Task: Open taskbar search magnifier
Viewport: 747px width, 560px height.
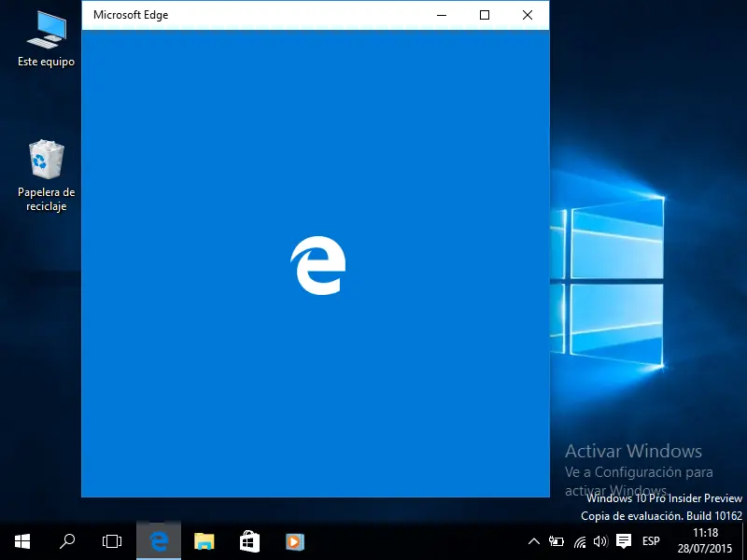Action: [x=67, y=541]
